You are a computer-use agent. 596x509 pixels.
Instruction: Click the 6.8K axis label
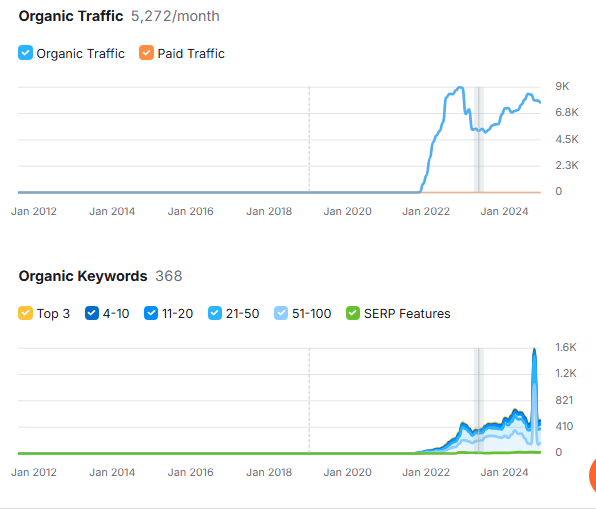click(567, 112)
